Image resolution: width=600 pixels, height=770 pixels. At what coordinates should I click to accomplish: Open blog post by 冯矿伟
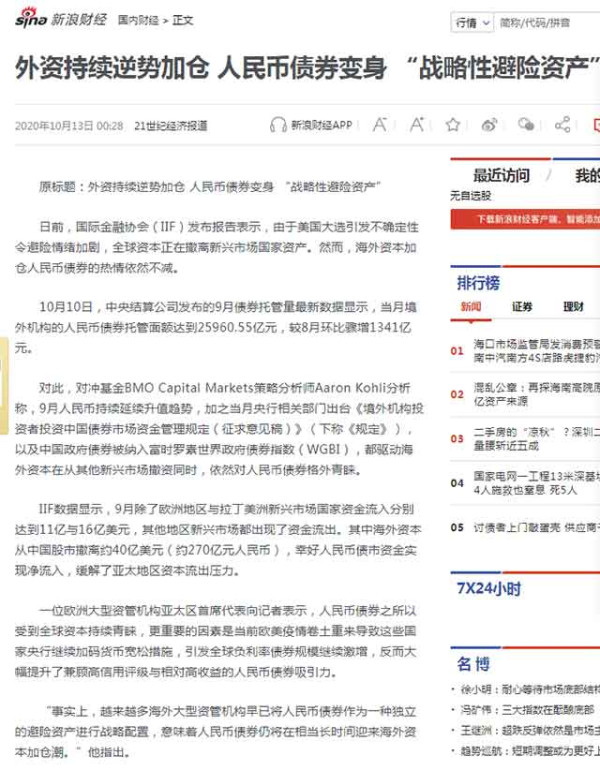click(x=527, y=710)
